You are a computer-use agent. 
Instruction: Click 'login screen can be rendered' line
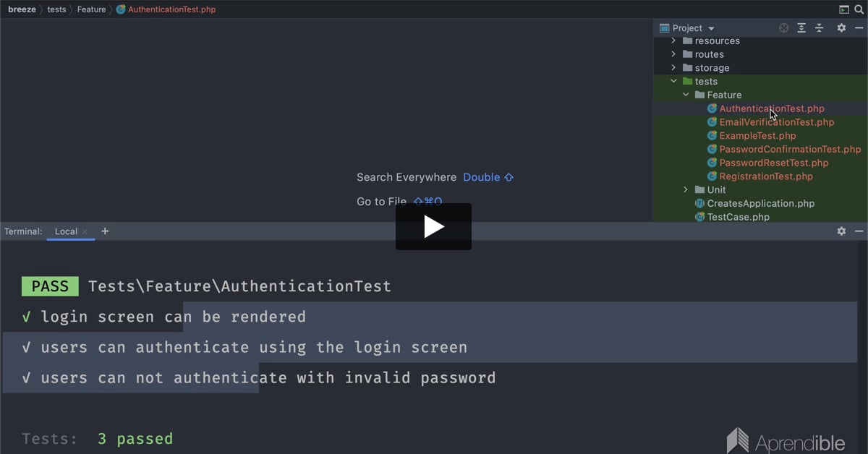point(173,317)
